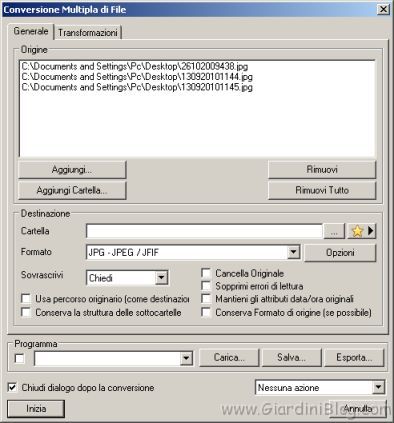The width and height of the screenshot is (394, 423).
Task: Click Aggiungi Cartella... button
Action: [x=72, y=190]
